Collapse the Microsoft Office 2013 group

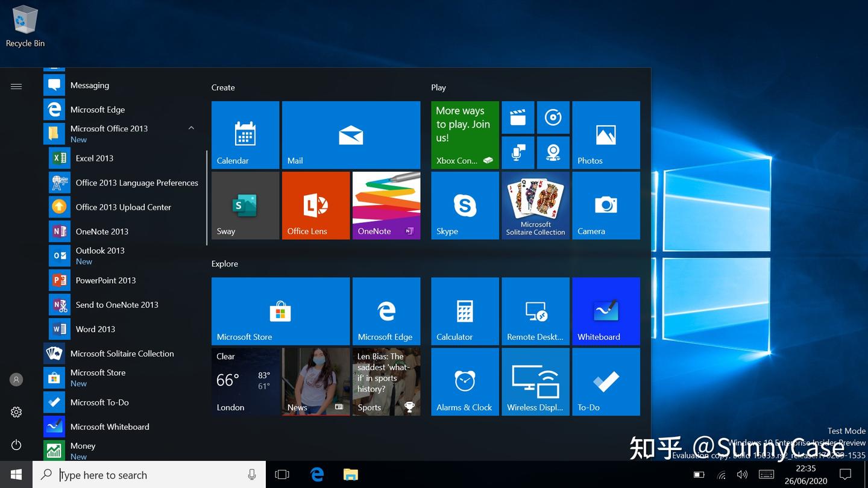tap(191, 128)
